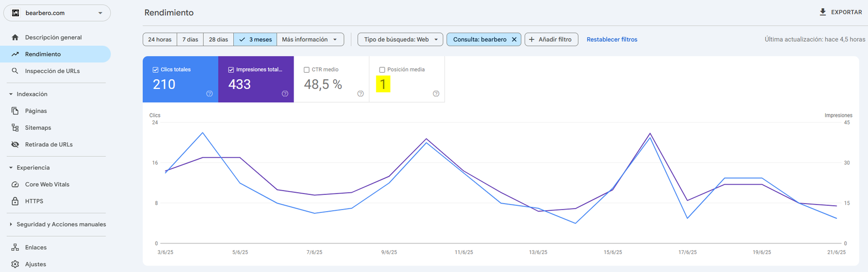Click the chart date label 21/6/25
The image size is (868, 272).
pos(837,252)
